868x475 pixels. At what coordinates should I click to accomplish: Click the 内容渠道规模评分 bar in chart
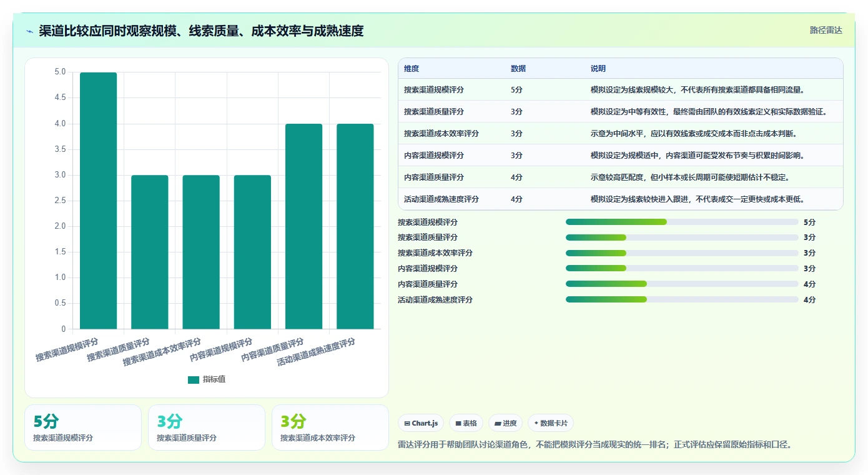[253, 252]
